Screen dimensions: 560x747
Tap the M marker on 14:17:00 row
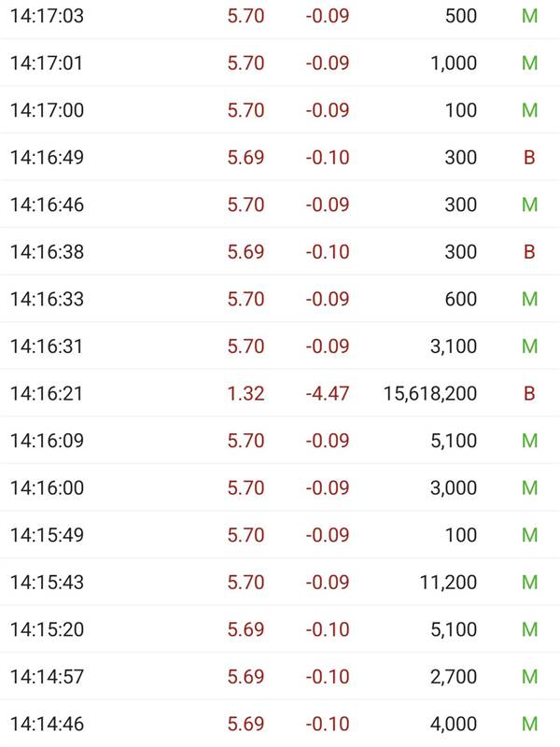point(529,110)
